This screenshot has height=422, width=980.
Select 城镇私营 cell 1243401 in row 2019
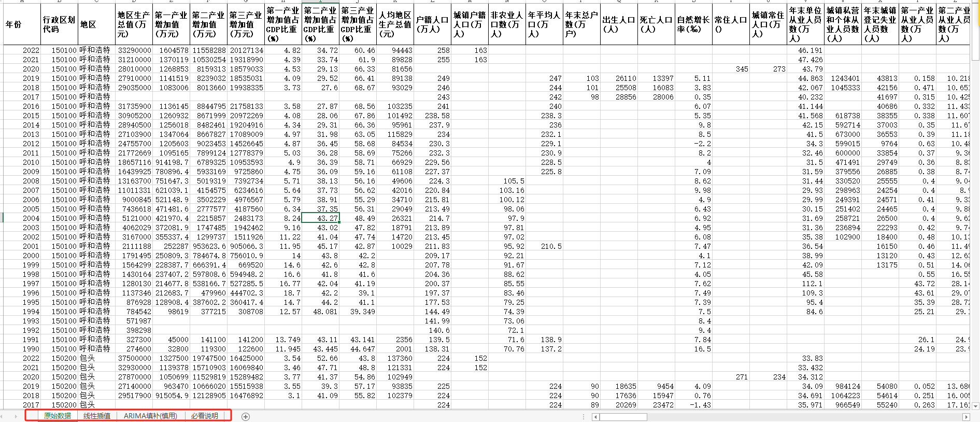point(843,78)
